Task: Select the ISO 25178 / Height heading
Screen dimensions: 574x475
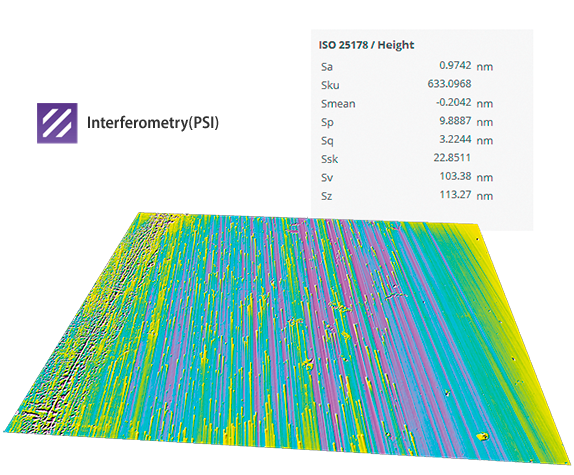Action: 366,45
